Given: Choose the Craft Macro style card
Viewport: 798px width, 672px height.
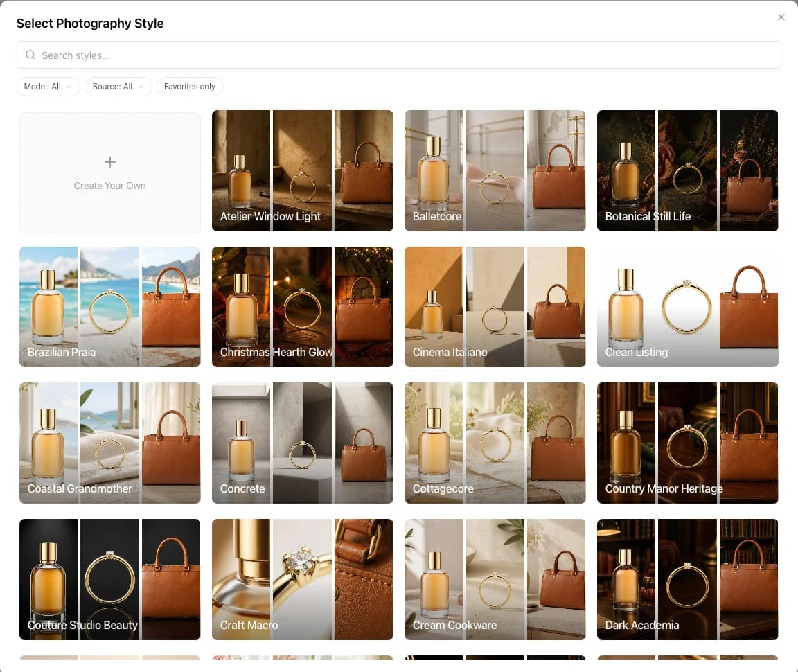Looking at the screenshot, I should click(302, 579).
